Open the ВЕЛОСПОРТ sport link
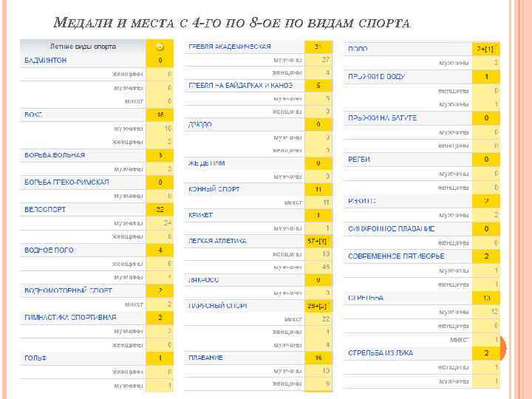This screenshot has height=399, width=532. pyautogui.click(x=45, y=210)
